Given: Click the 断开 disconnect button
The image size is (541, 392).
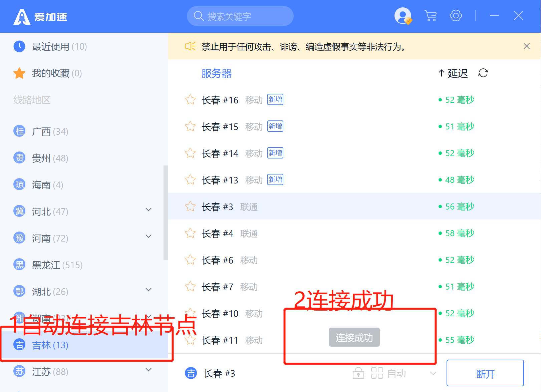Looking at the screenshot, I should pyautogui.click(x=485, y=373).
